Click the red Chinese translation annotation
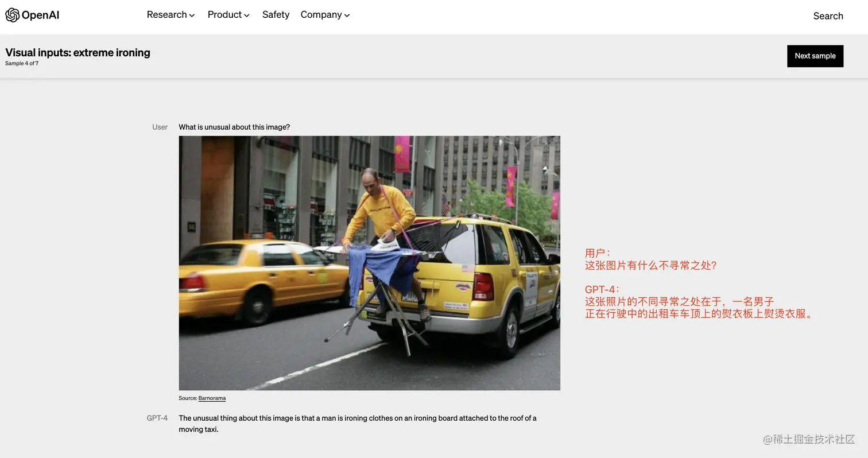Screen dimensions: 868x458 point(698,284)
